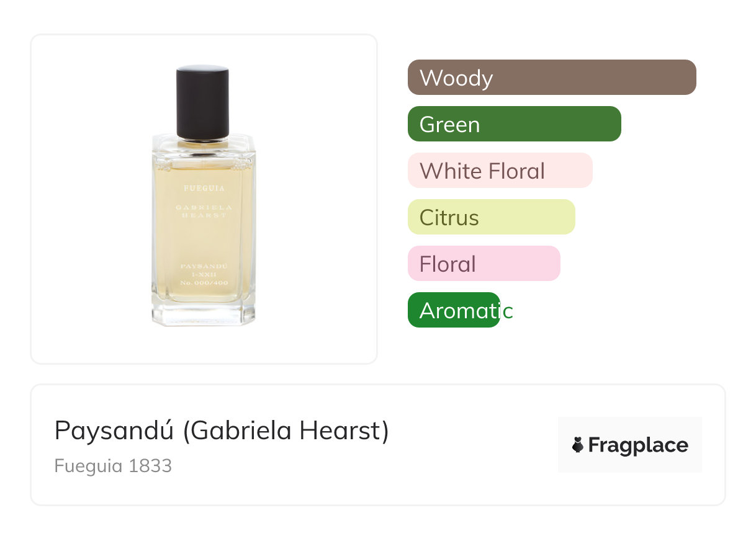Click the Fragplace wordmark text

tap(637, 445)
